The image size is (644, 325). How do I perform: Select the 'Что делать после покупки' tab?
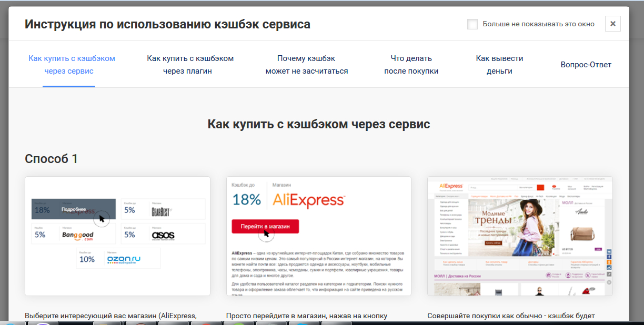click(411, 65)
